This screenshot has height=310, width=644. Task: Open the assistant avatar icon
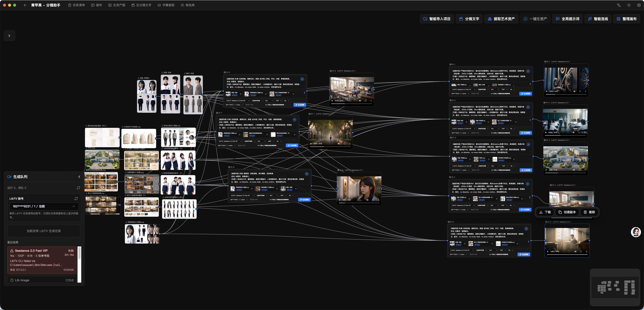(636, 232)
